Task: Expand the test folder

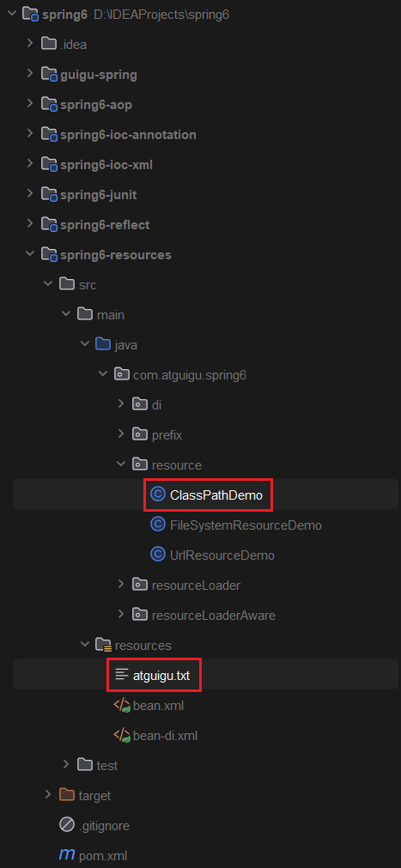Action: [x=66, y=765]
